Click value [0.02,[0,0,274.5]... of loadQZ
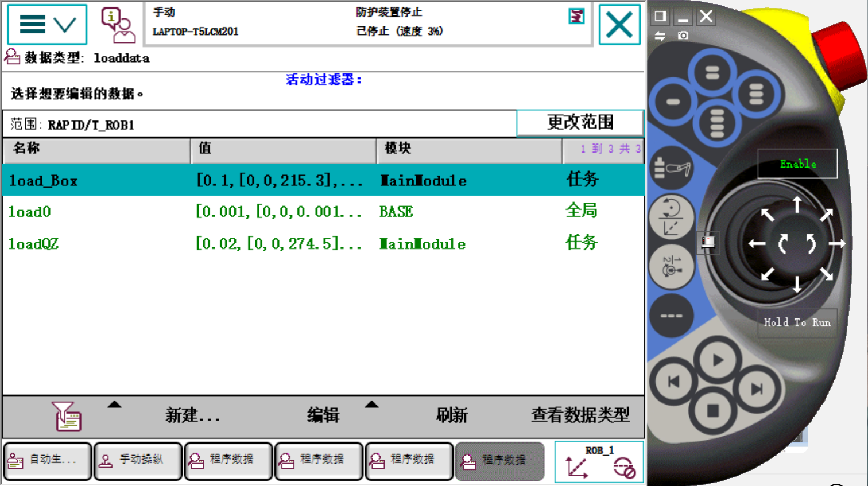Image resolution: width=868 pixels, height=486 pixels. click(x=279, y=244)
